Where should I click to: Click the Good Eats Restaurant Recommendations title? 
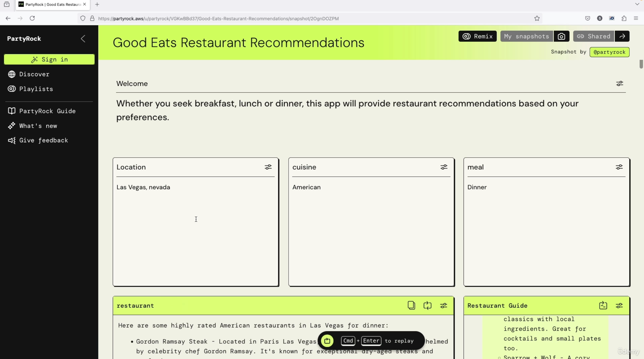click(238, 43)
